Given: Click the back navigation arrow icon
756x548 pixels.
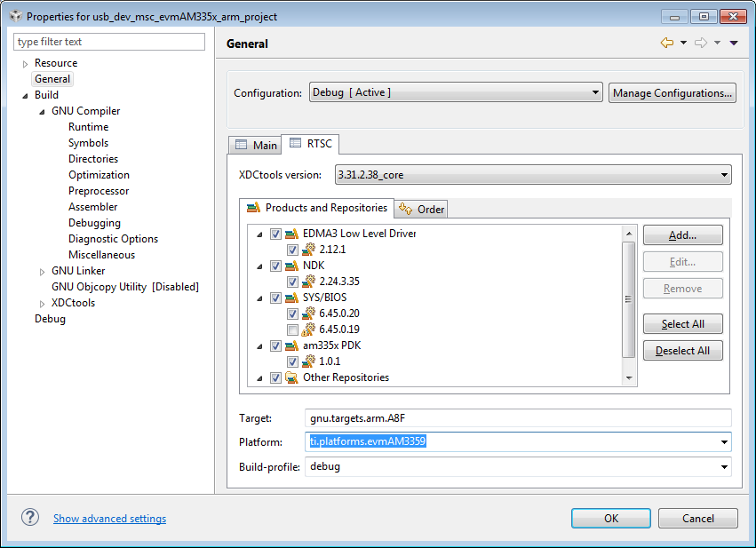Looking at the screenshot, I should pyautogui.click(x=667, y=43).
